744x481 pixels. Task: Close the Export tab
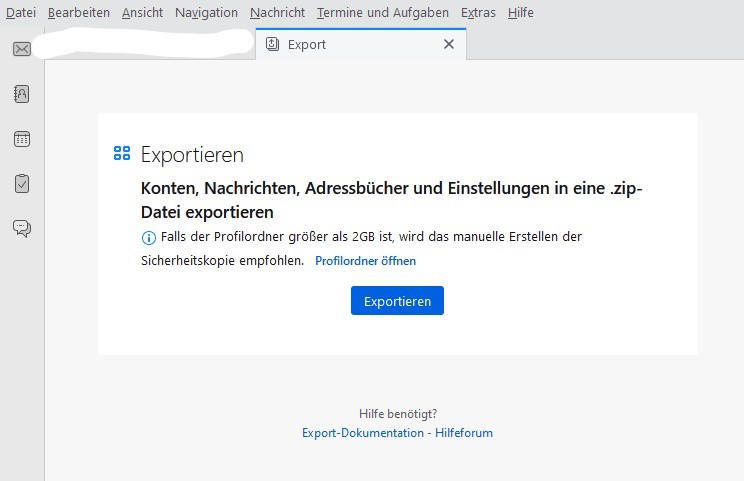click(449, 44)
